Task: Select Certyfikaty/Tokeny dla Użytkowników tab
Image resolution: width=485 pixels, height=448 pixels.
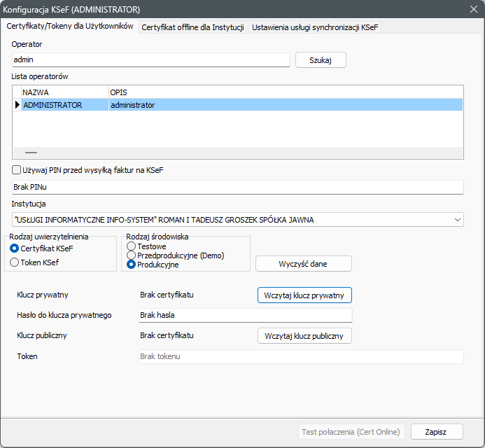Action: (x=70, y=27)
